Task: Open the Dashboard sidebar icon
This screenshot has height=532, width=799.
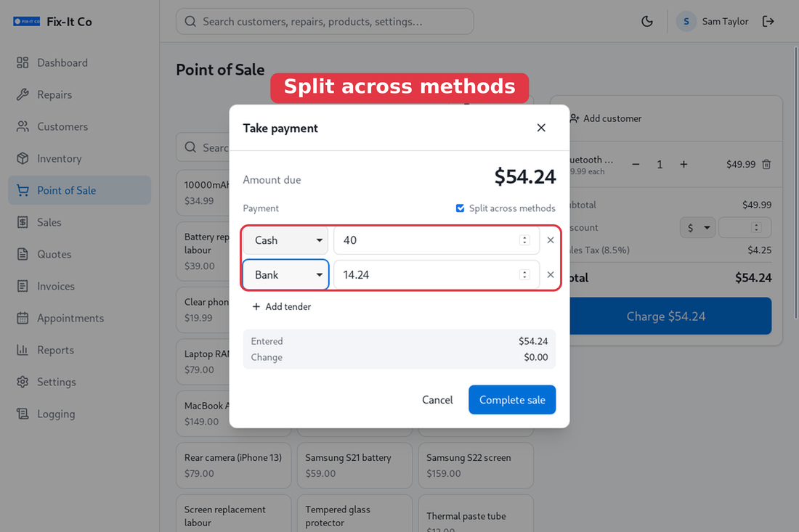Action: pyautogui.click(x=23, y=62)
